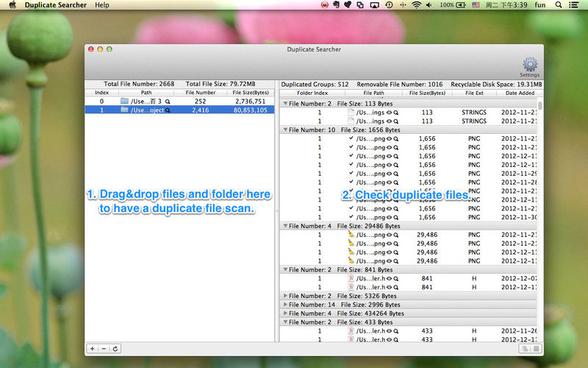Toggle check mark on 1,656 row dated 2012-11-28
Image resolution: width=588 pixels, height=368 pixels.
[x=351, y=182]
